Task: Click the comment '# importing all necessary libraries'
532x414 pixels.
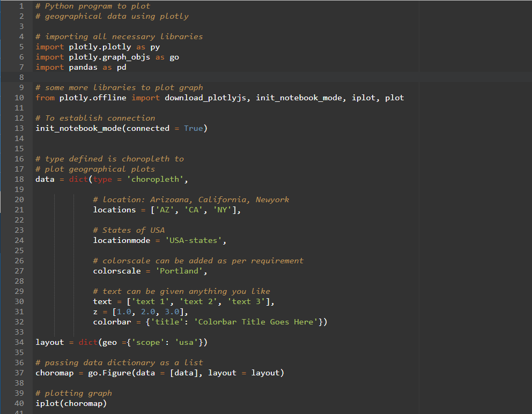Action: 119,36
